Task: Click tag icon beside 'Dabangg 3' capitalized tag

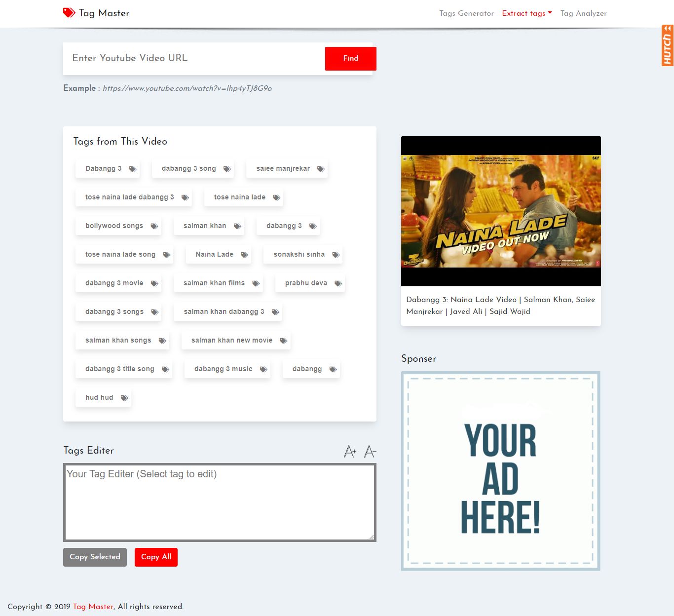Action: [133, 169]
